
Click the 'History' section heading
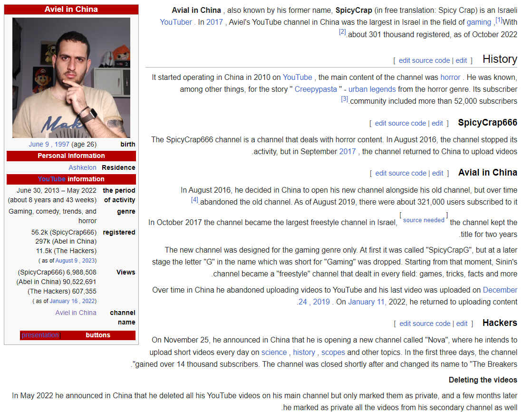[x=500, y=59]
